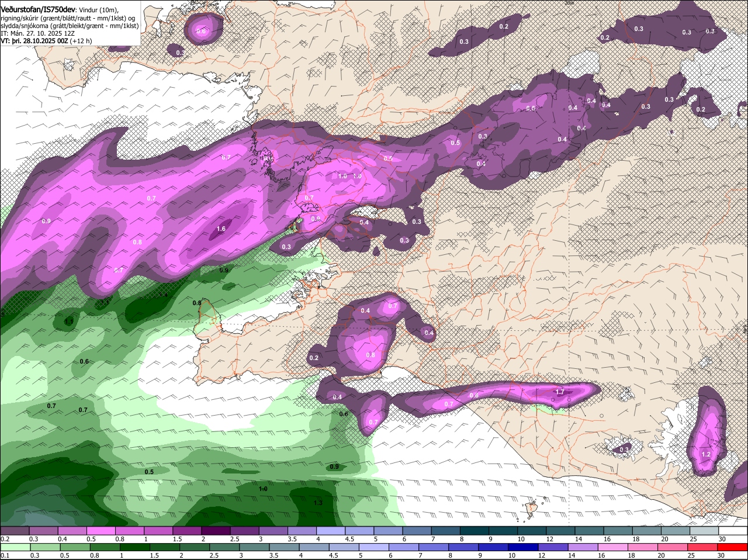
Task: Click the 1.2 snowfall value in the eastern purple cell
Action: click(705, 454)
